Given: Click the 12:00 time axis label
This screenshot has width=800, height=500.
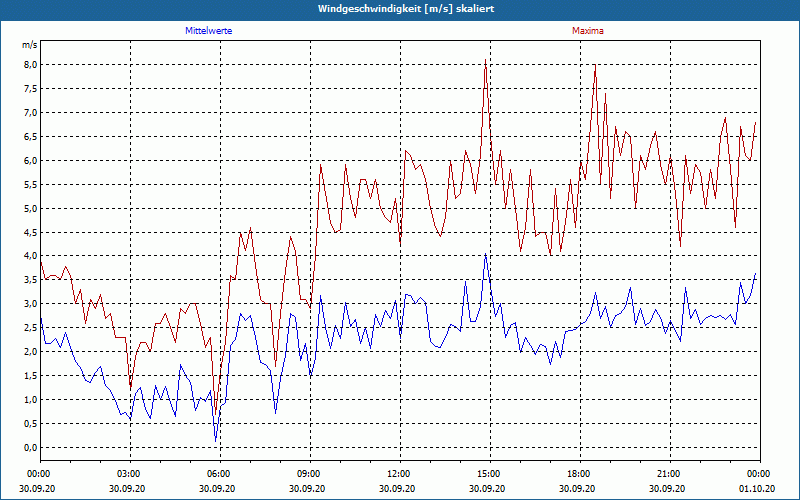Looking at the screenshot, I should tap(400, 474).
